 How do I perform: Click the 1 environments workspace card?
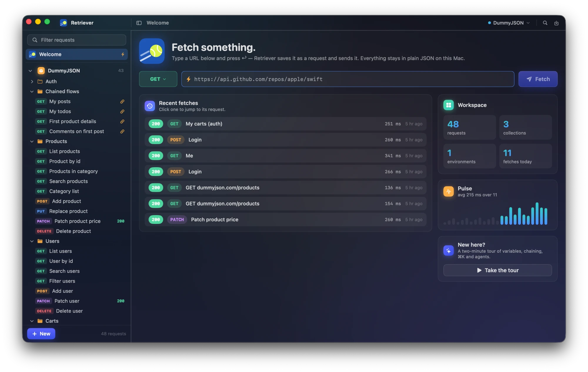tap(470, 156)
